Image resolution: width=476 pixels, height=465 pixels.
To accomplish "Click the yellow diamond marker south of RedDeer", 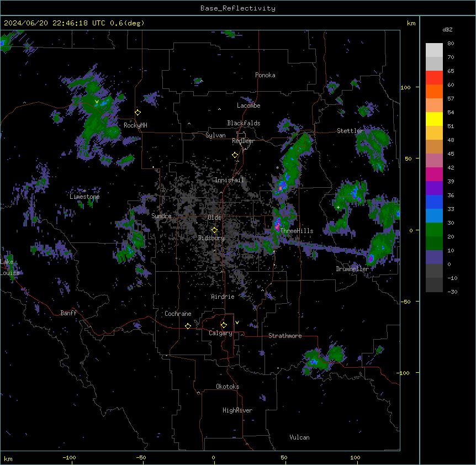I will pos(235,155).
